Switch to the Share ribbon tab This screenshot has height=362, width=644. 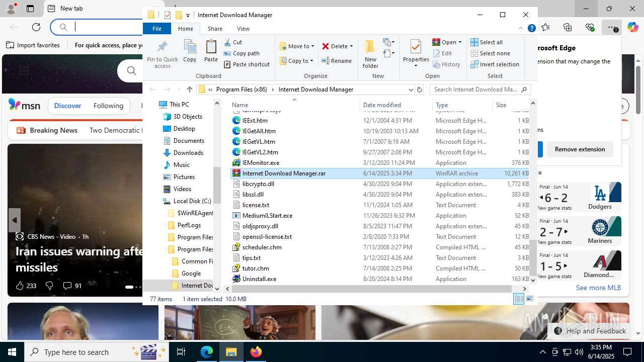215,29
